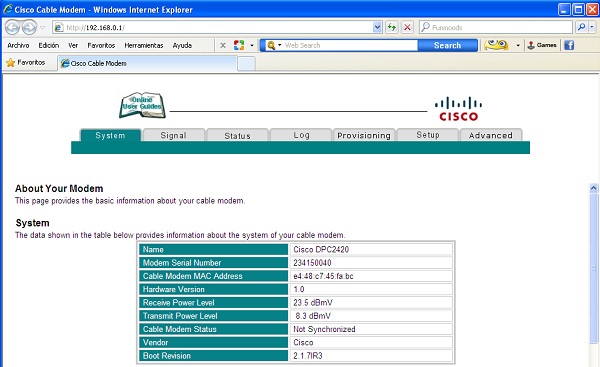Click the boot revision '2.1.7IR3'

point(308,356)
